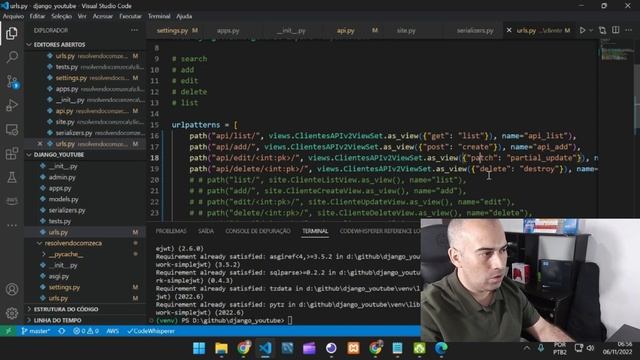Open models.py in file explorer
Viewport: 640px width, 360px height.
[x=64, y=199]
